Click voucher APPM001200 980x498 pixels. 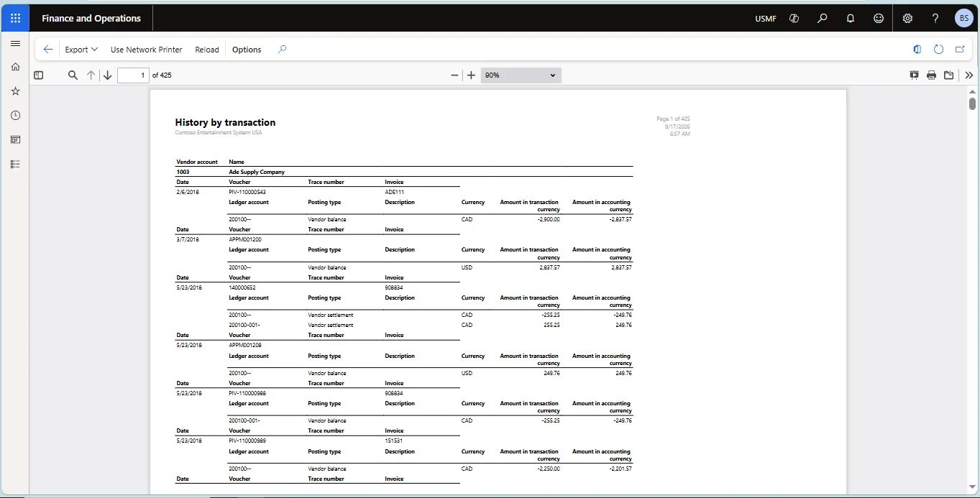tap(245, 239)
